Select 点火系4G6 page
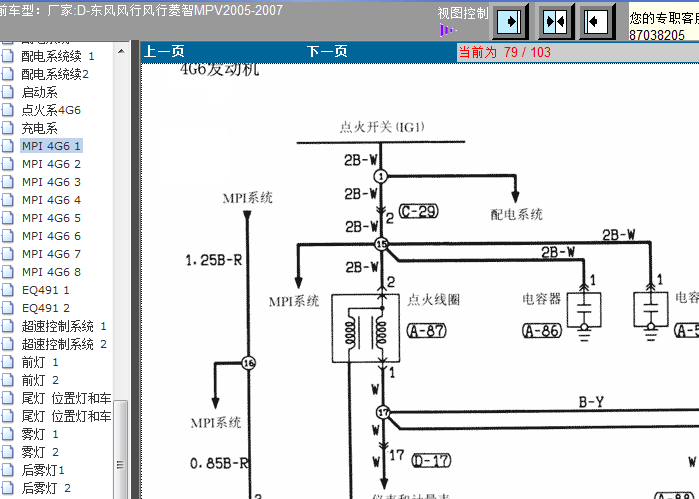Image resolution: width=699 pixels, height=499 pixels. (x=51, y=110)
